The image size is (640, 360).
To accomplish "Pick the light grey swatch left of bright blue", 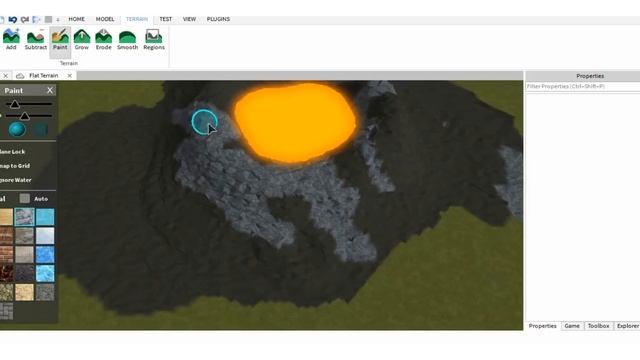I will tap(24, 255).
